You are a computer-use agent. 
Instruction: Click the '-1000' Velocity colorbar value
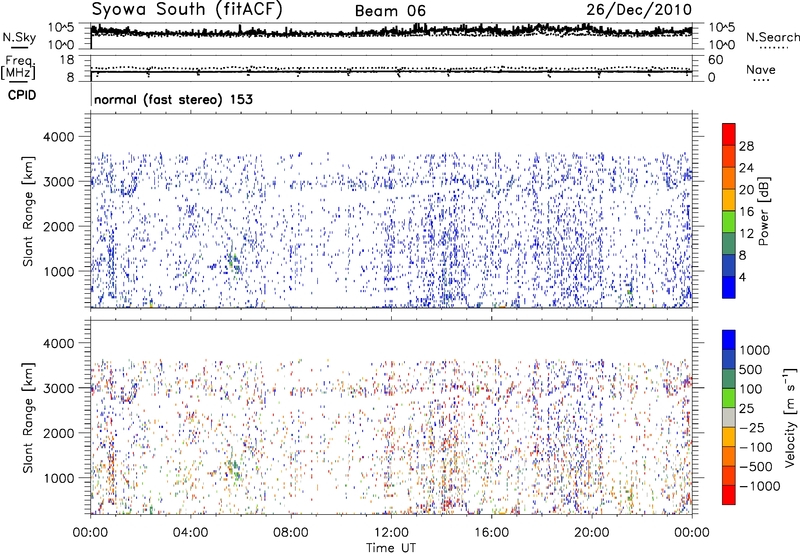tap(760, 486)
